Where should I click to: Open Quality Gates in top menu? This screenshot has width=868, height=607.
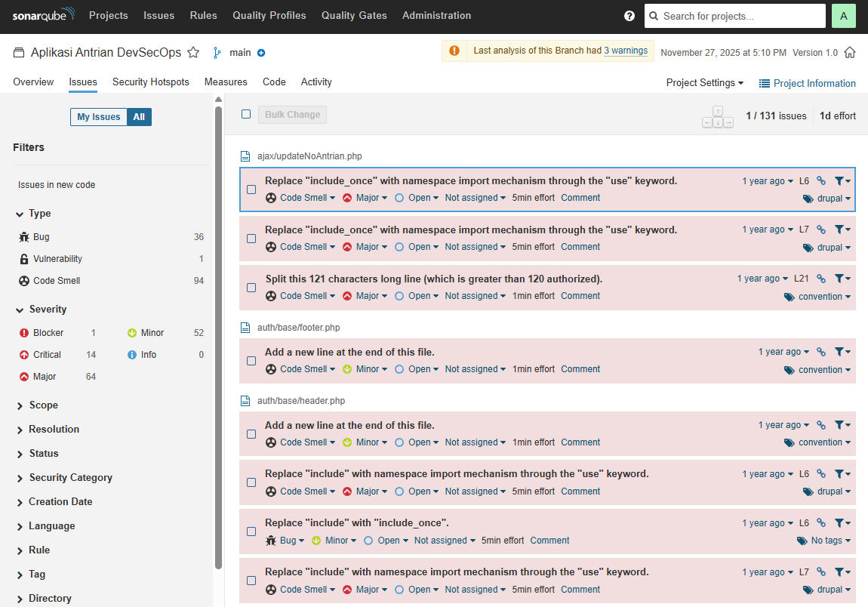point(354,16)
